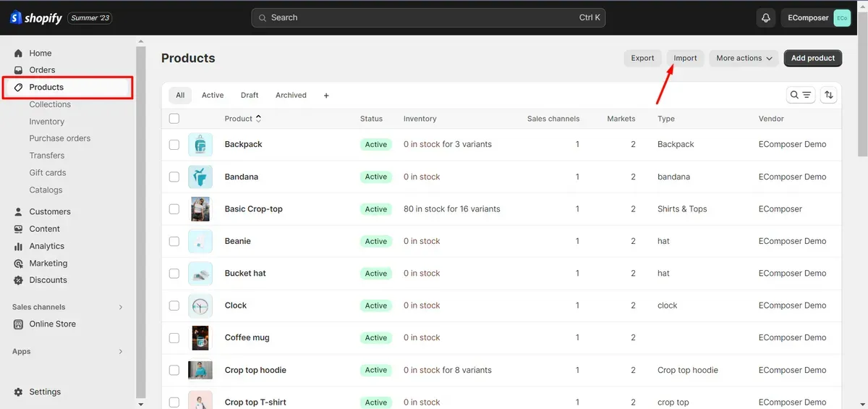The width and height of the screenshot is (868, 409).
Task: Open the Beanie product thumbnail
Action: point(200,241)
